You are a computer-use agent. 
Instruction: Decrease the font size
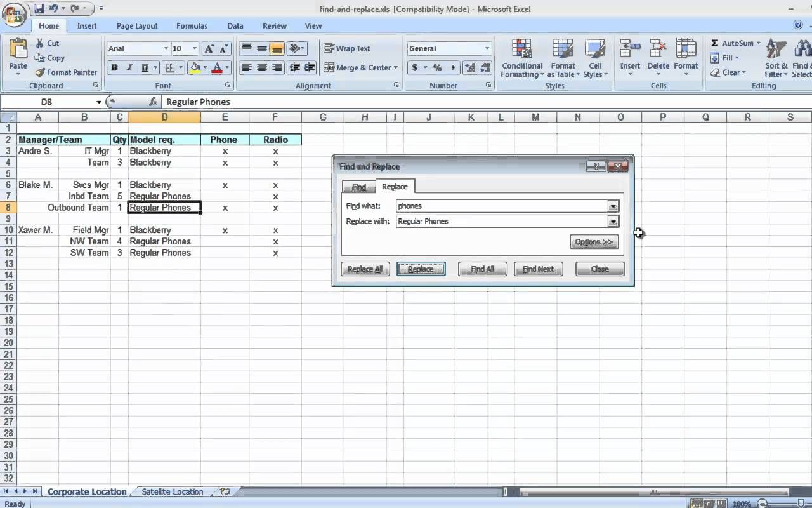click(223, 49)
